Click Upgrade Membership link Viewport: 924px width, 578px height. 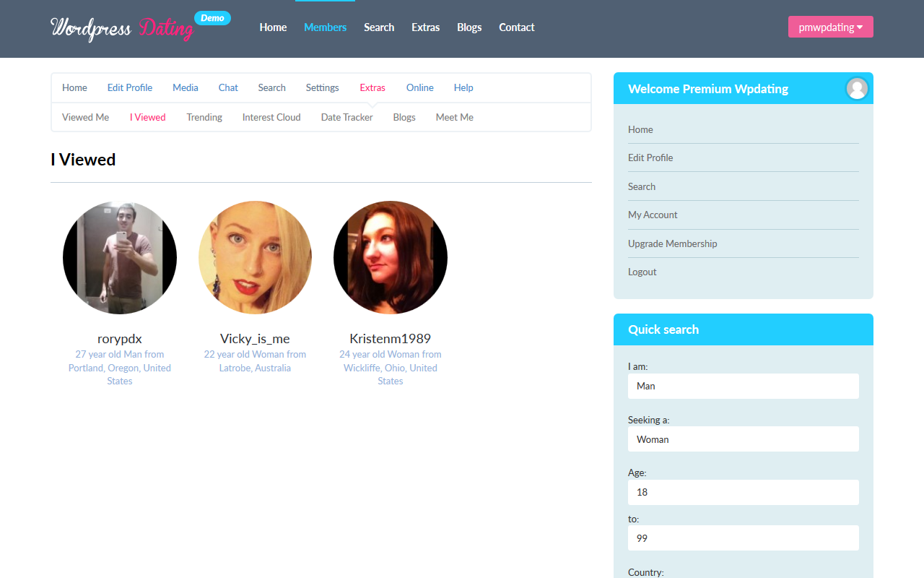673,243
